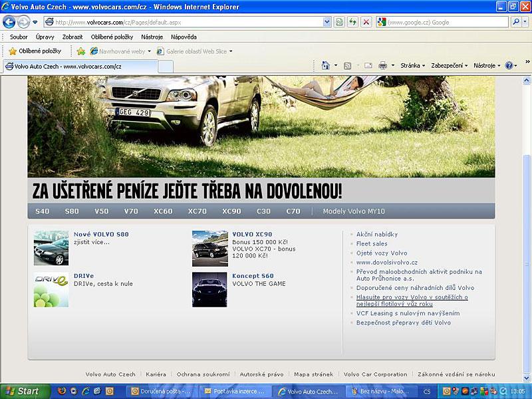Click the Koncept S60 dark car thumbnail
This screenshot has height=399, width=532.
(209, 290)
